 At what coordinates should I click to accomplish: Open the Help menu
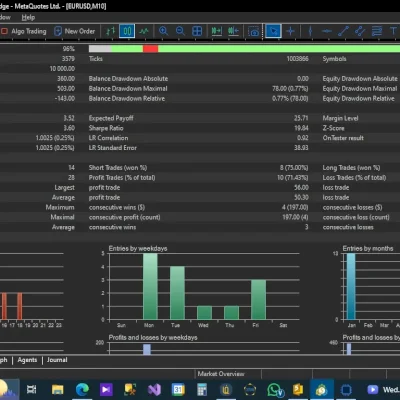(28, 17)
